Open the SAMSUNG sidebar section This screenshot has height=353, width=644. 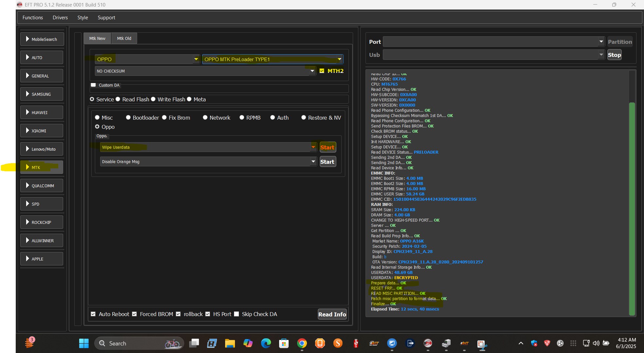(x=42, y=94)
